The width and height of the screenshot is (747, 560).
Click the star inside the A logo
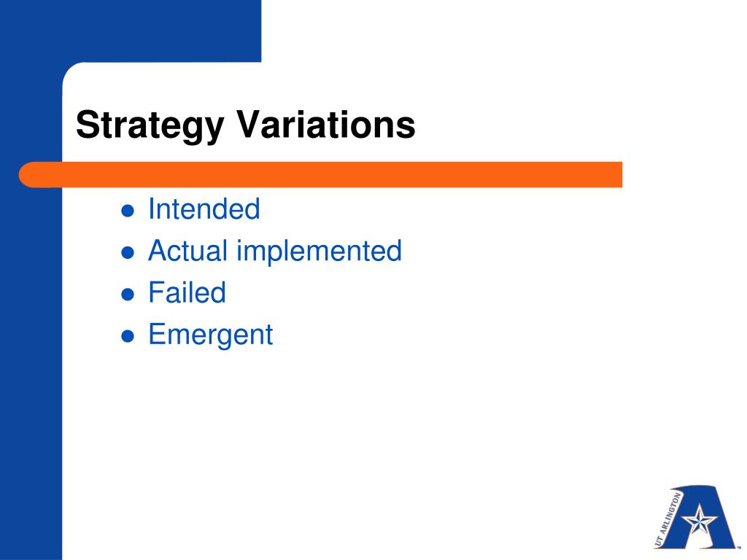(700, 520)
